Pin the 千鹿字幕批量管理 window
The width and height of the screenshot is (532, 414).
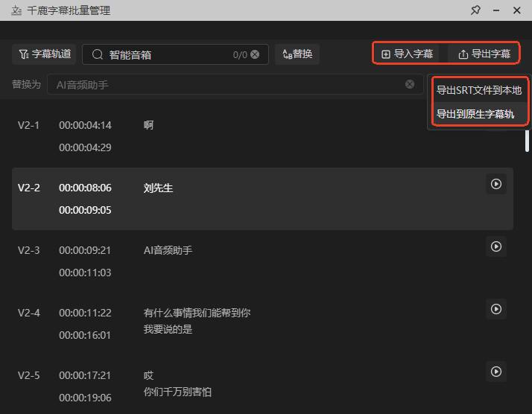(x=475, y=10)
